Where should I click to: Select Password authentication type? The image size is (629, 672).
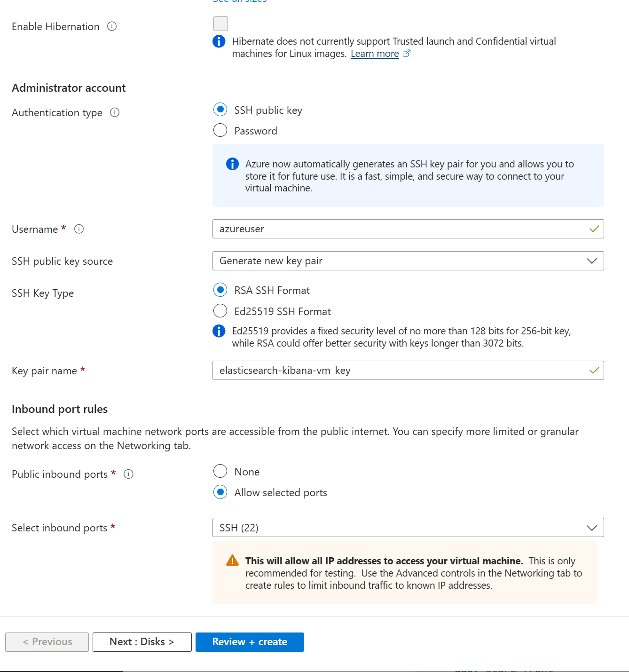[220, 130]
